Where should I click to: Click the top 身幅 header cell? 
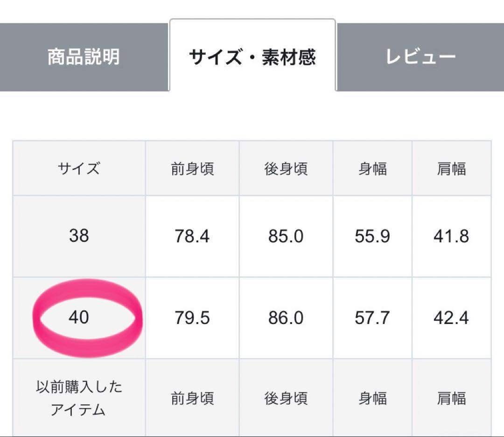click(x=372, y=168)
